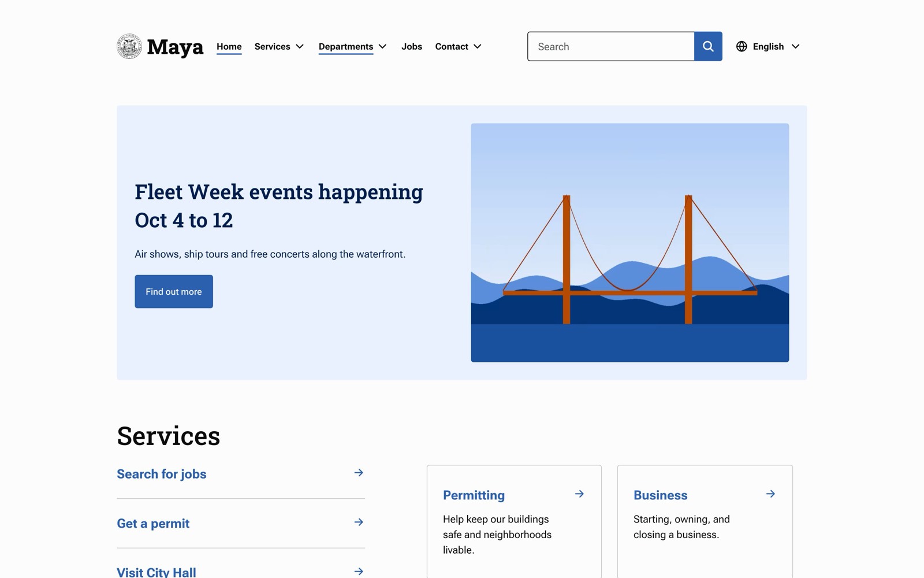
Task: Click the globe language icon
Action: point(742,46)
